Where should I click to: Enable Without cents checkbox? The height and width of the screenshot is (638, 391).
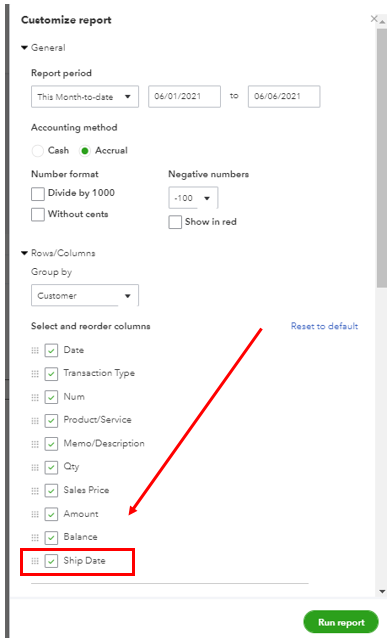38,214
